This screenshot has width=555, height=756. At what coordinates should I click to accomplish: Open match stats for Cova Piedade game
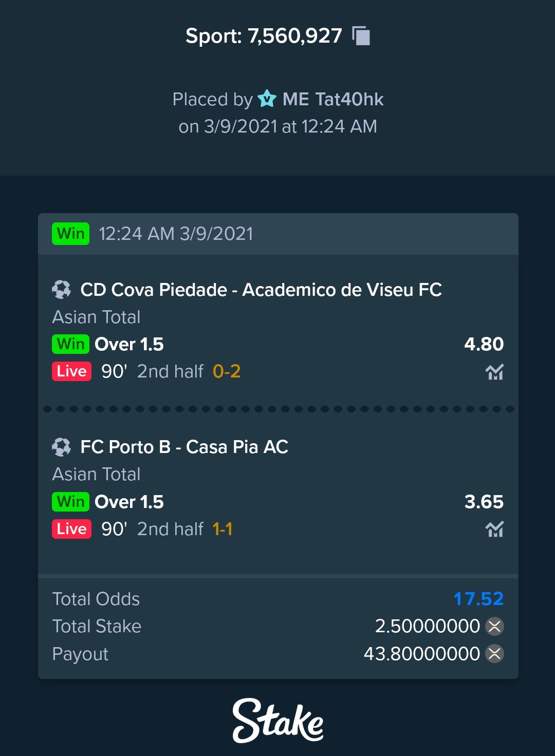tap(494, 372)
